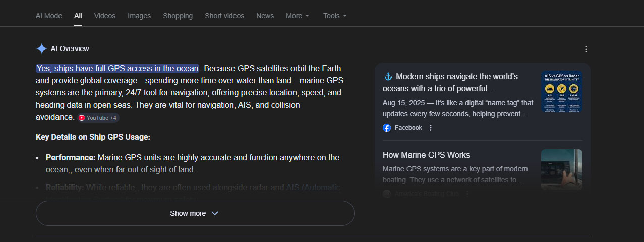The image size is (644, 242).
Task: Open the How Marine GPS Works thumbnail
Action: (562, 169)
